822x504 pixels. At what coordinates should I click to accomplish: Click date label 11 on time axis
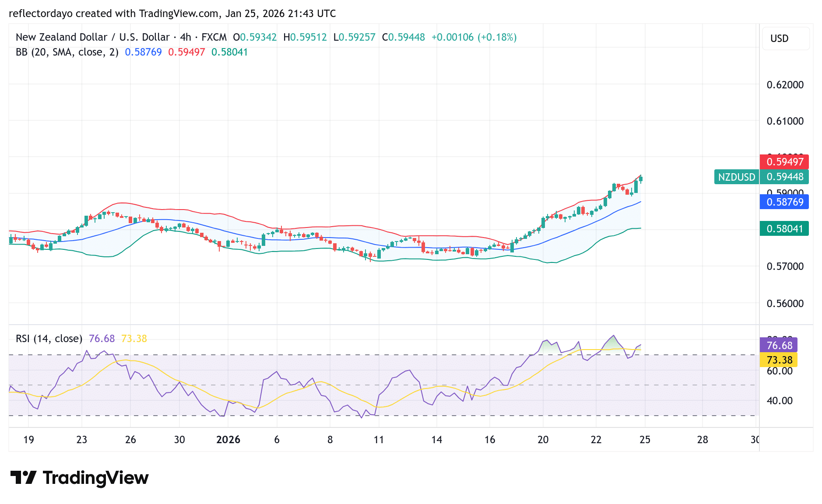click(x=379, y=440)
